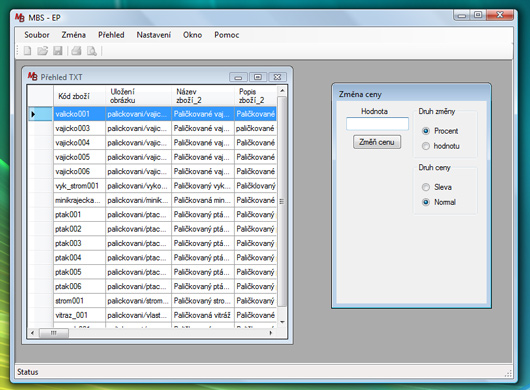The image size is (530, 390).
Task: Click the grid scroll up arrow
Action: [282, 91]
